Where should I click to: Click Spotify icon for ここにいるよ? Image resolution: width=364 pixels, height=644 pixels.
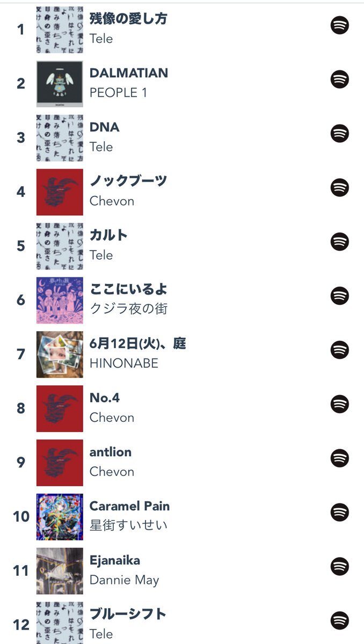[339, 296]
